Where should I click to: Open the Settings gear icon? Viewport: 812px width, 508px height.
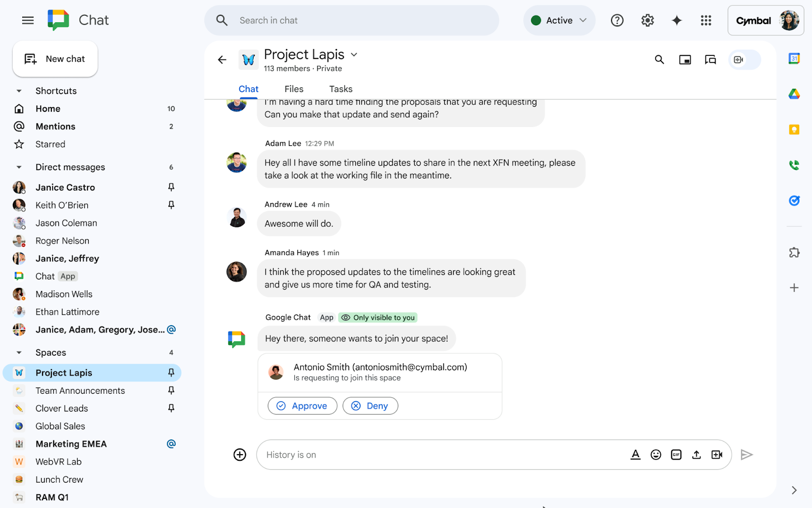click(x=648, y=20)
